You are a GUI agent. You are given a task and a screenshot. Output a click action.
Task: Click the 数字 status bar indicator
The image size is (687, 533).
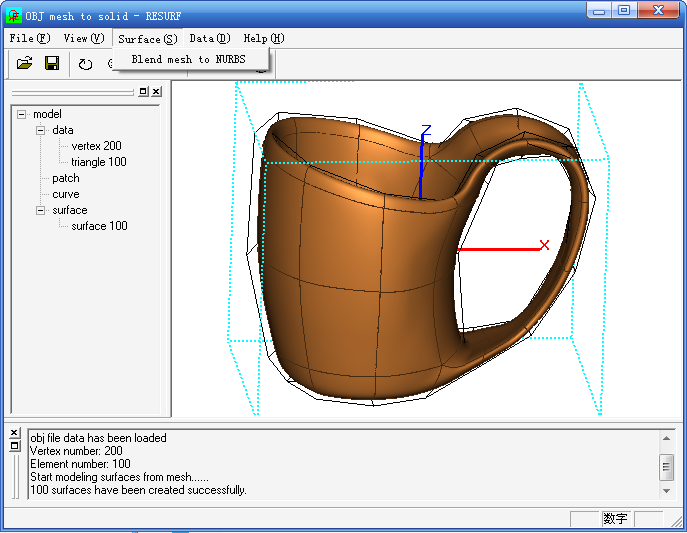tap(615, 519)
